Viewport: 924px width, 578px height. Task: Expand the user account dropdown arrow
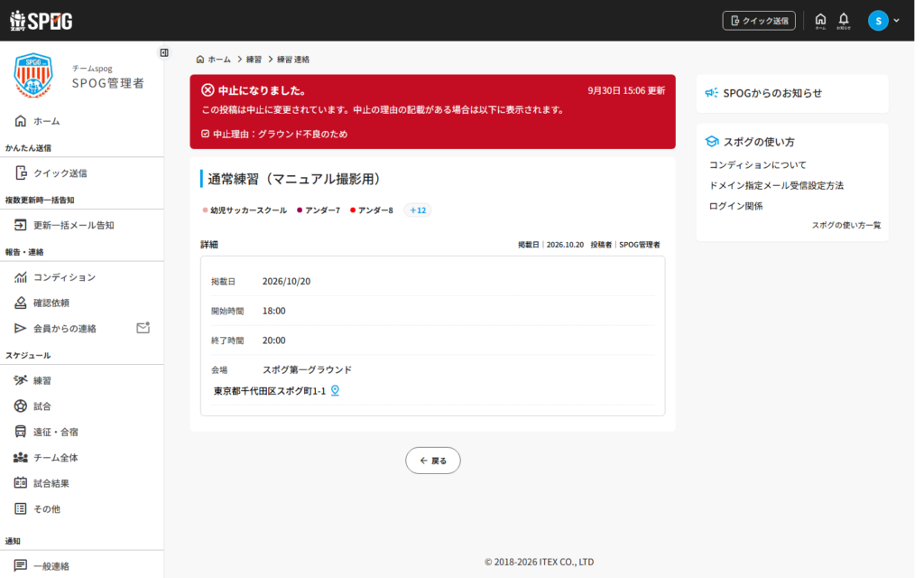[896, 21]
